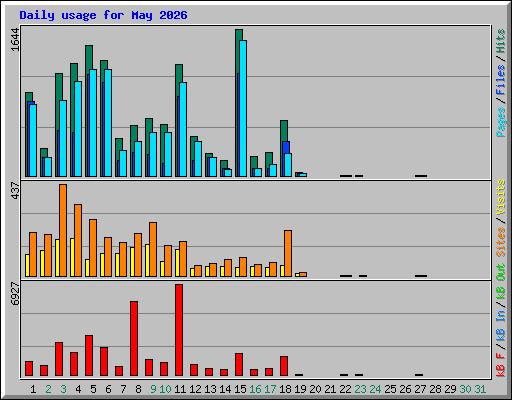Click the 437 y-axis value
This screenshot has height=400, width=512.
[15, 191]
